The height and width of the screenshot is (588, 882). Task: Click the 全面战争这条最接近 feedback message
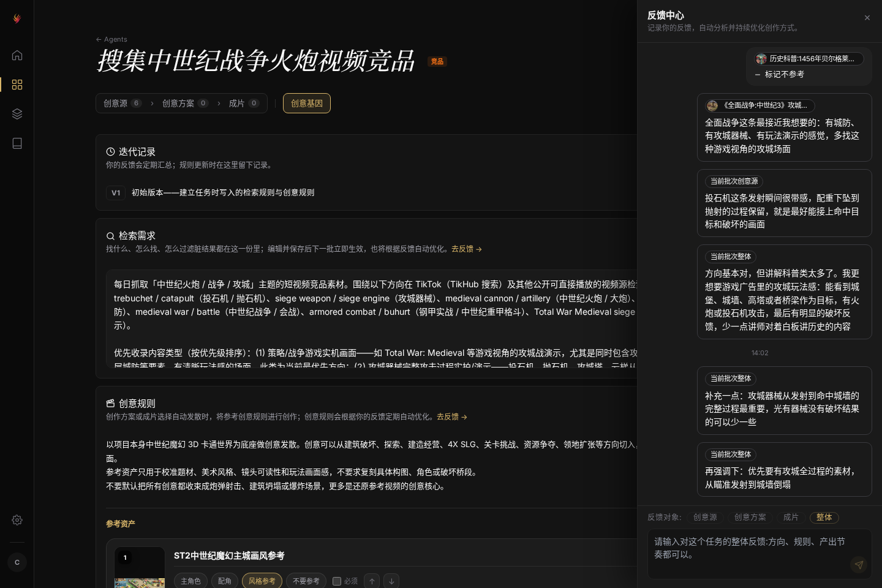[x=784, y=127]
